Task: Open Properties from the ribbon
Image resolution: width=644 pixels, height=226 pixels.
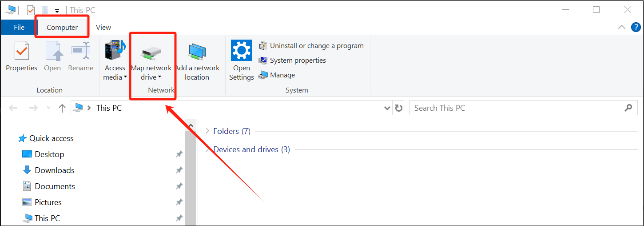Action: coord(21,56)
